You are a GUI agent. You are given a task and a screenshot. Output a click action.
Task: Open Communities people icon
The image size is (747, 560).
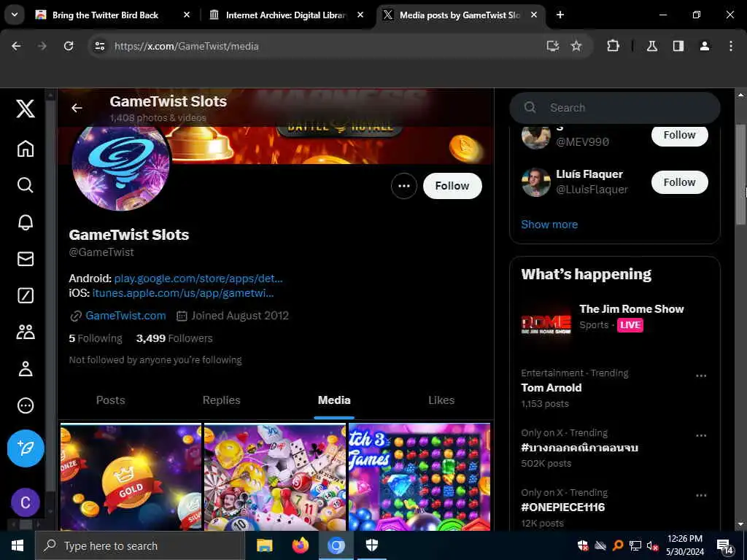[x=26, y=332]
